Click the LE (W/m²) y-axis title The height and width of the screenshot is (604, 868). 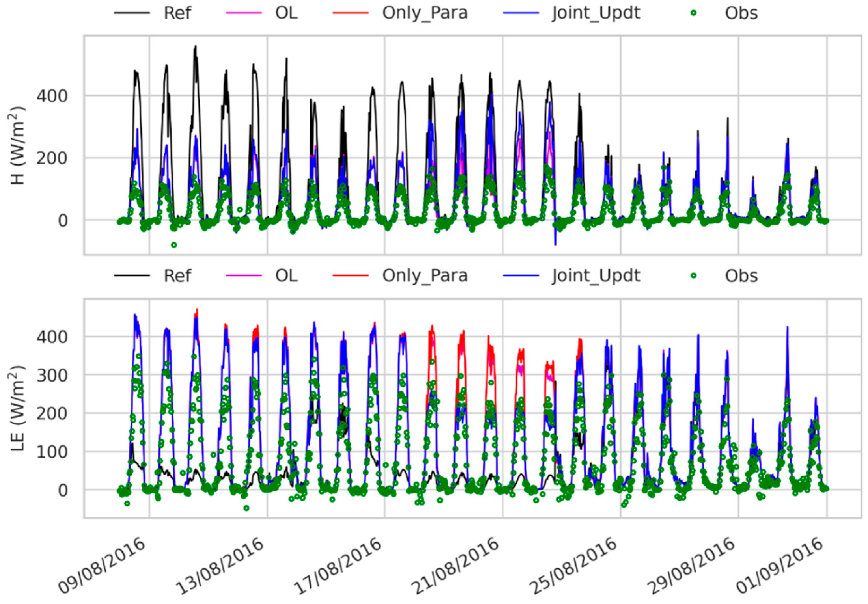pos(17,408)
